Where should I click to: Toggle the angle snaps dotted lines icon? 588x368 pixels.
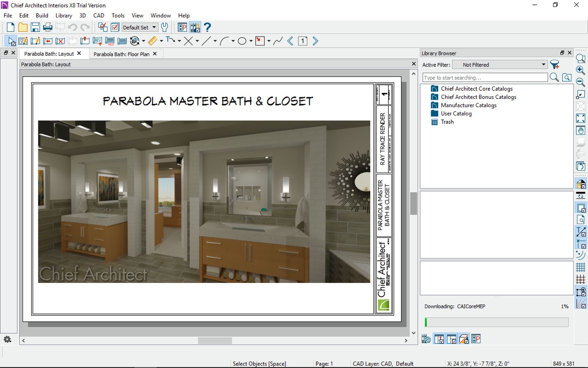tap(581, 304)
